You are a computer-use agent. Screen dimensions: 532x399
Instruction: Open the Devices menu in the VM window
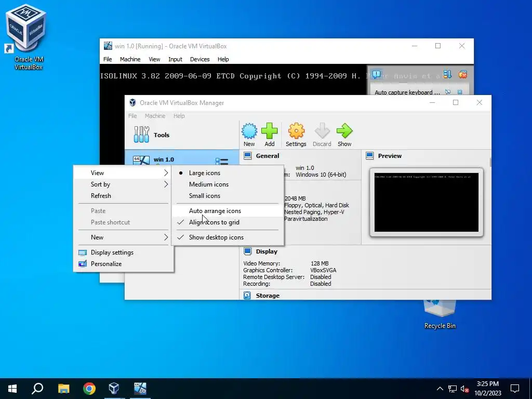(x=200, y=59)
